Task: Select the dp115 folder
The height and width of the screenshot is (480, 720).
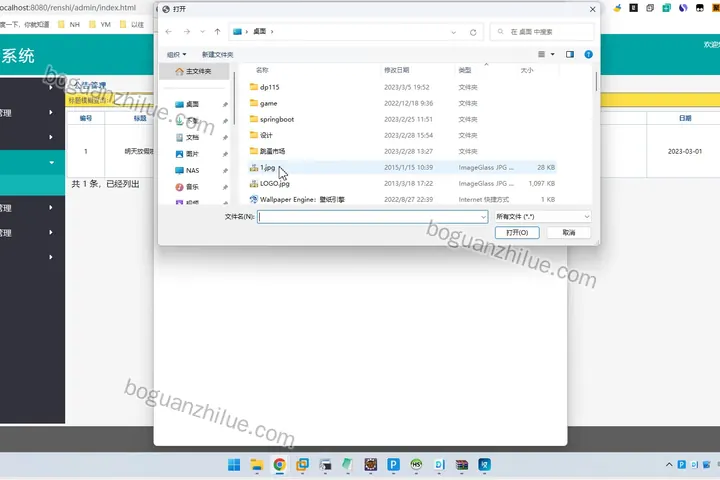Action: pos(402,87)
